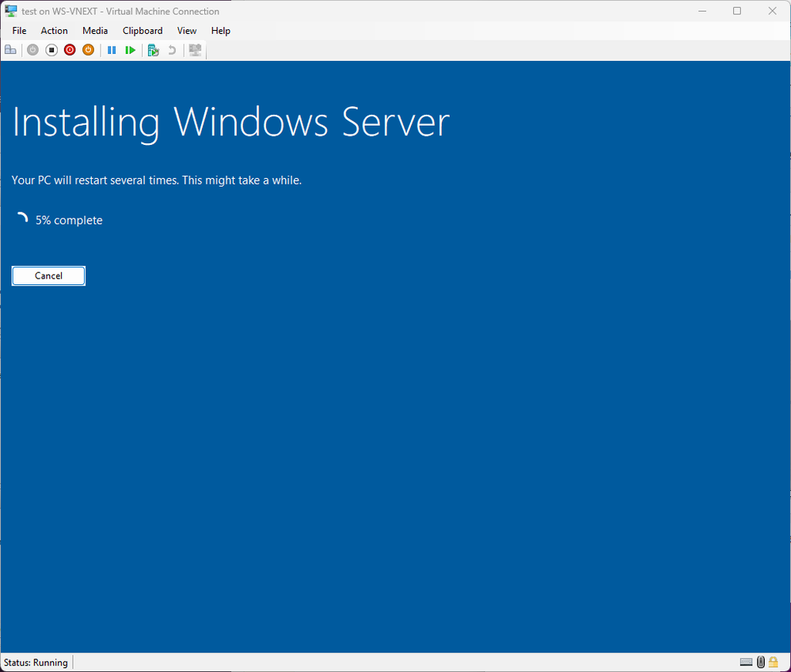Image resolution: width=791 pixels, height=672 pixels.
Task: Click the "Your PC will restart several times" message
Action: coord(157,180)
